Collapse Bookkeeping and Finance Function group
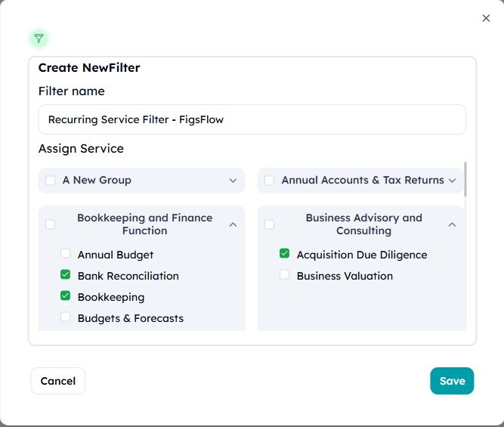504x427 pixels. coord(233,224)
